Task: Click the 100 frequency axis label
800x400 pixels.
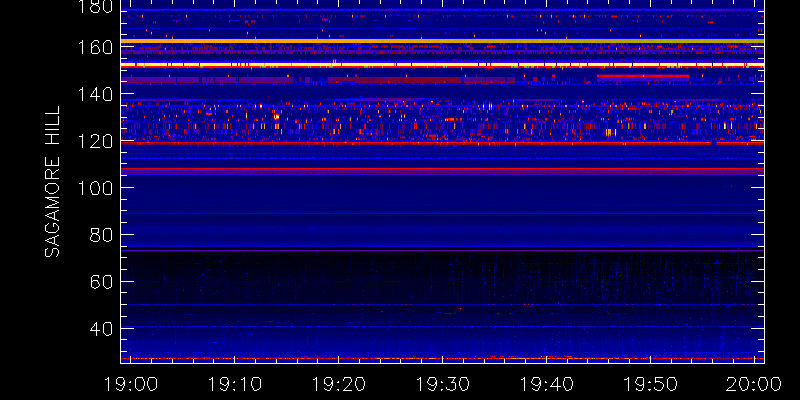Action: 95,188
